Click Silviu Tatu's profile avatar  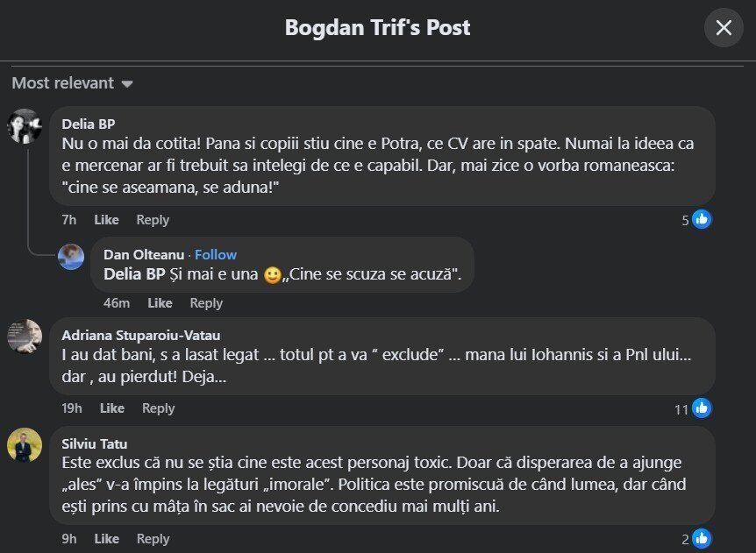coord(25,445)
